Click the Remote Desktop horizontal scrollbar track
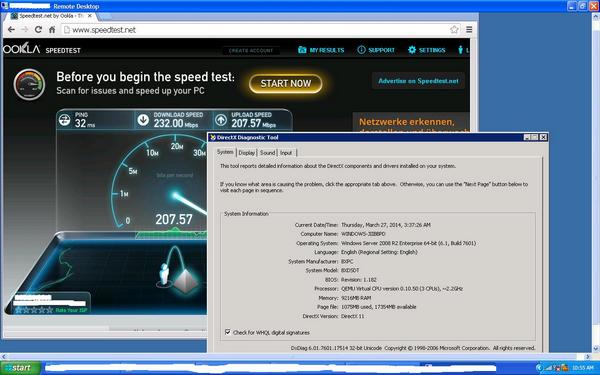Image resolution: width=600 pixels, height=375 pixels. [295, 357]
